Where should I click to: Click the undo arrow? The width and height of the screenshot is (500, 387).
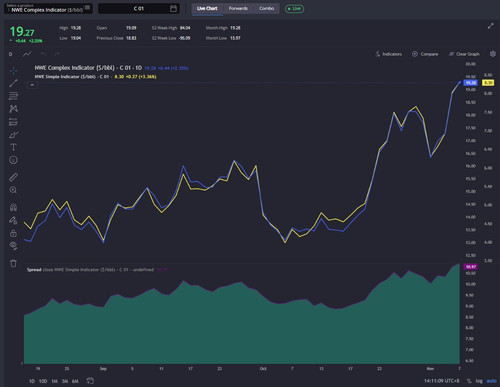(43, 54)
